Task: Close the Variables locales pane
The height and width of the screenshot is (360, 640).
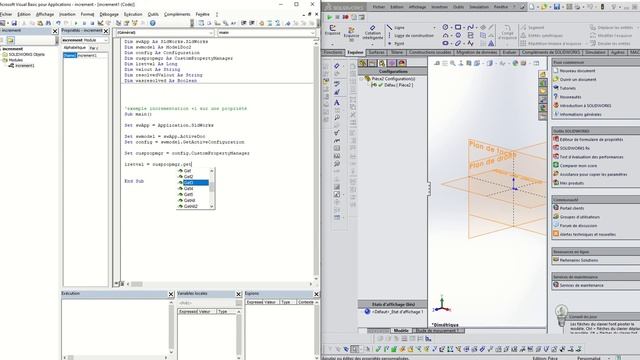Action: pyautogui.click(x=238, y=294)
